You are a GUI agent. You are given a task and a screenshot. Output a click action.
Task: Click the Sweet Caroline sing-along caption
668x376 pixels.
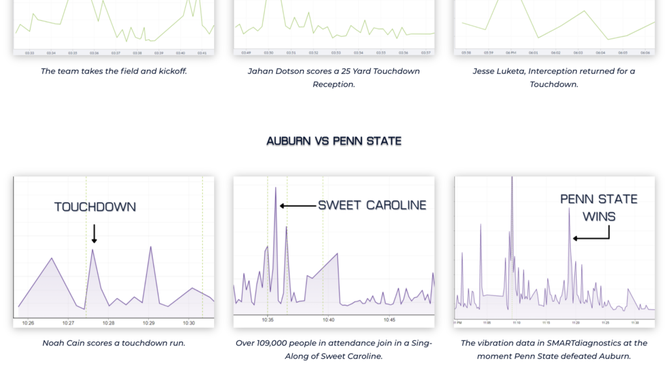click(334, 349)
